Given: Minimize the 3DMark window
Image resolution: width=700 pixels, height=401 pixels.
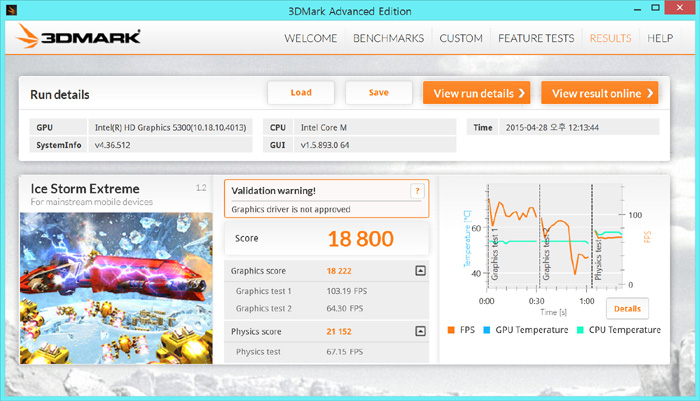Looking at the screenshot, I should pyautogui.click(x=638, y=8).
